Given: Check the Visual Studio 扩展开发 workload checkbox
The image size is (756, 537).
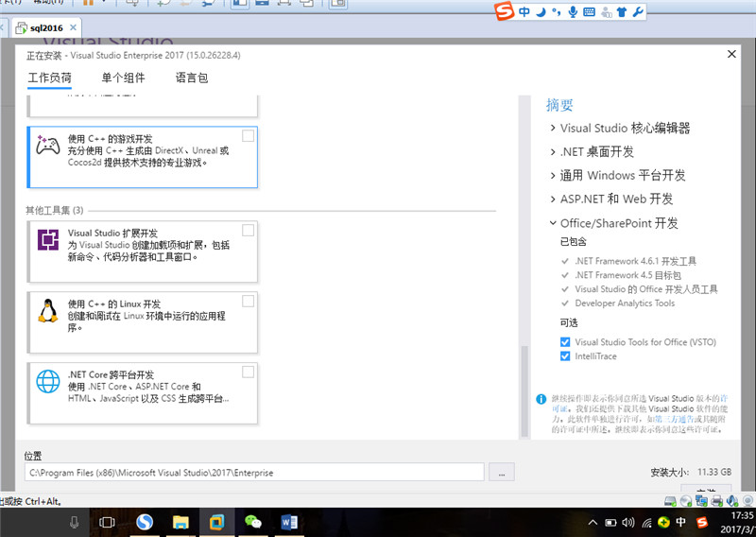Looking at the screenshot, I should click(248, 231).
